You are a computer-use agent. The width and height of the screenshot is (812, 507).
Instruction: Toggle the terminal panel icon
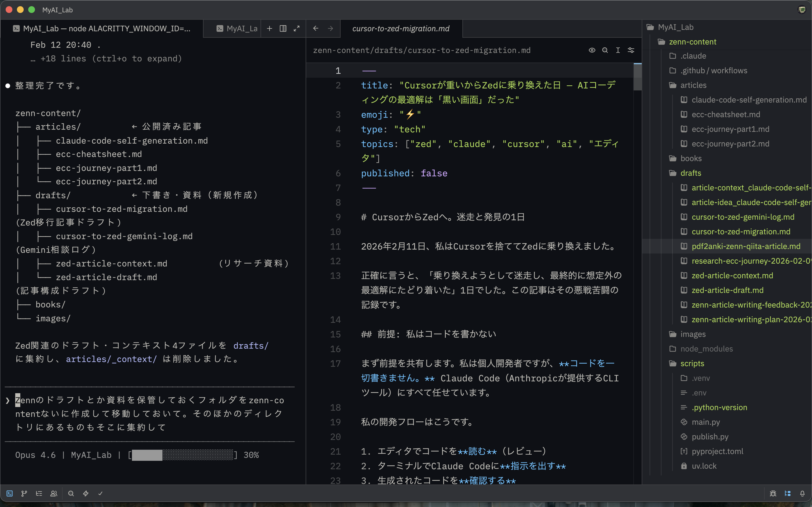(9, 493)
